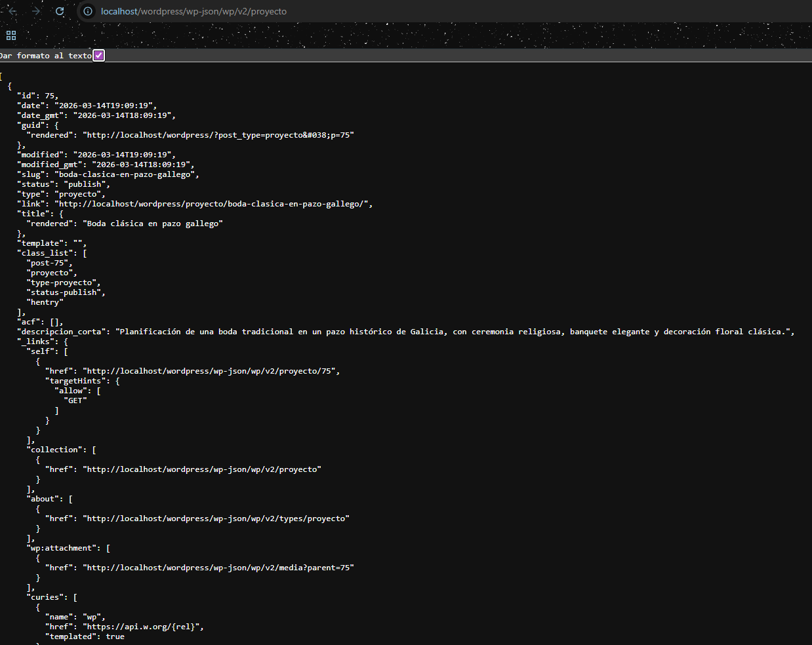
Task: Click the collection href ending wp/v2/proyecto
Action: [x=202, y=469]
